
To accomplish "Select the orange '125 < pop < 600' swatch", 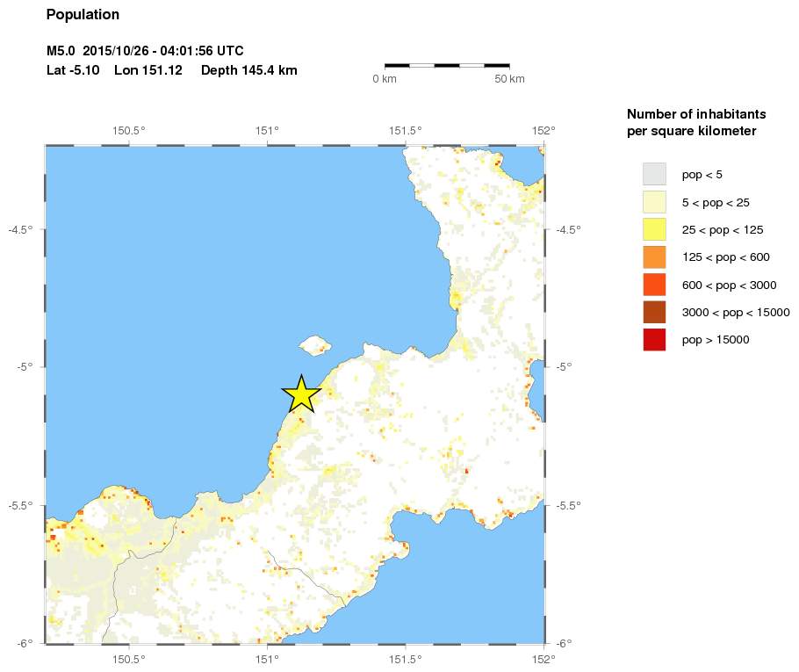I will (654, 257).
